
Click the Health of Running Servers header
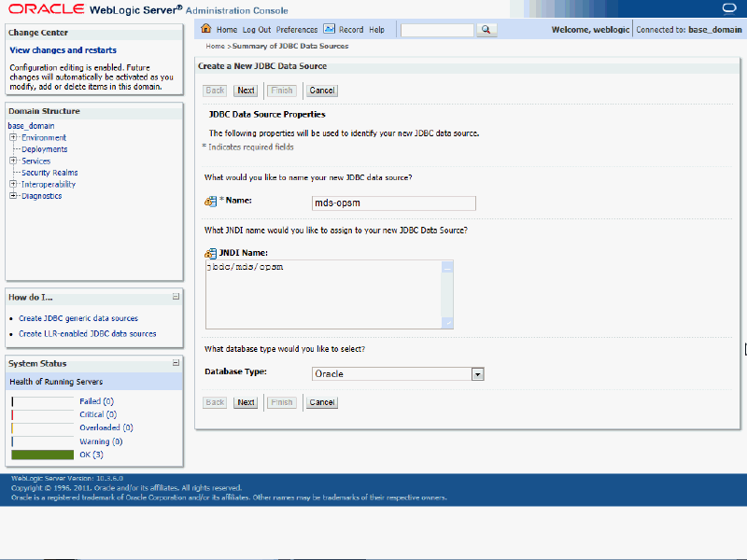click(x=94, y=382)
